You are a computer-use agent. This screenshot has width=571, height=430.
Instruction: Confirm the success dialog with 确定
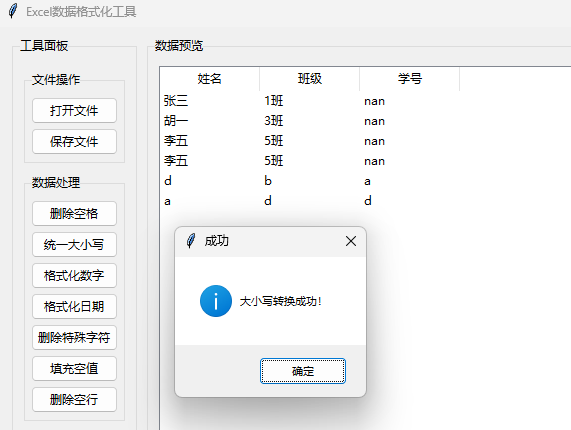[303, 371]
